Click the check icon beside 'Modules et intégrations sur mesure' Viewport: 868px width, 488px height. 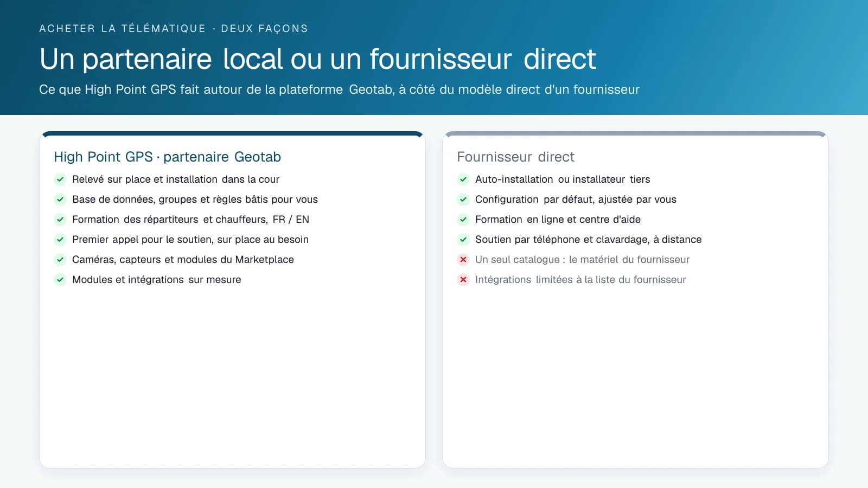[x=60, y=280]
